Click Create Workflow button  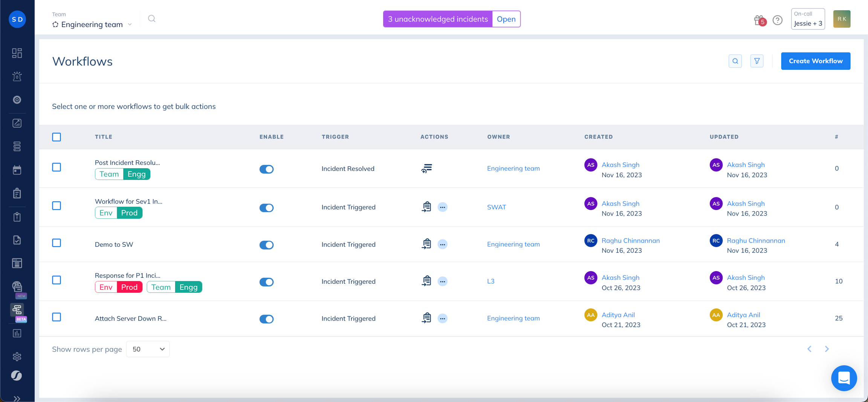point(816,61)
